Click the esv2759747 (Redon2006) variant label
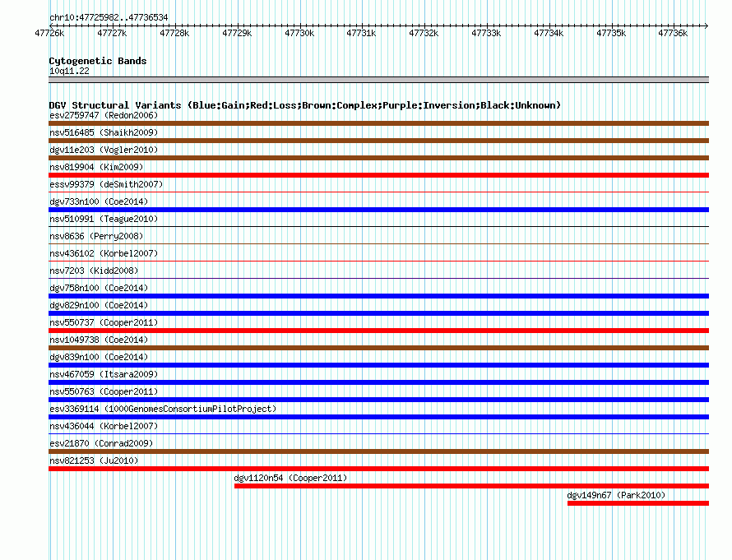 click(x=104, y=115)
